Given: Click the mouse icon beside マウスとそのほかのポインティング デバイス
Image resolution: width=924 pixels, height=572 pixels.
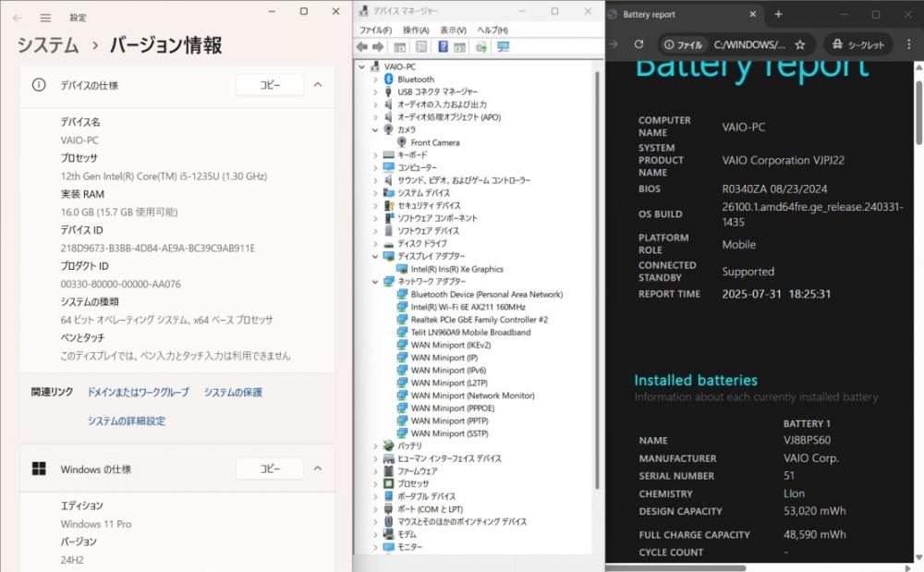Looking at the screenshot, I should coord(388,521).
